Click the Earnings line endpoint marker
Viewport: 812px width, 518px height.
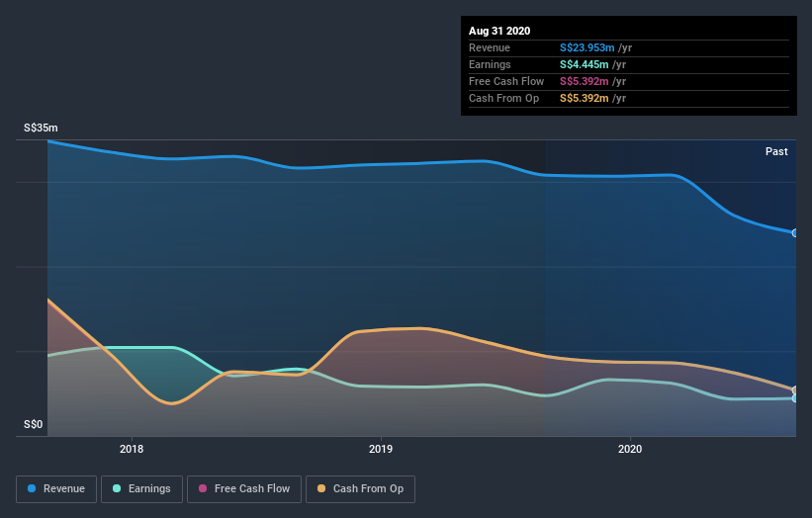795,398
